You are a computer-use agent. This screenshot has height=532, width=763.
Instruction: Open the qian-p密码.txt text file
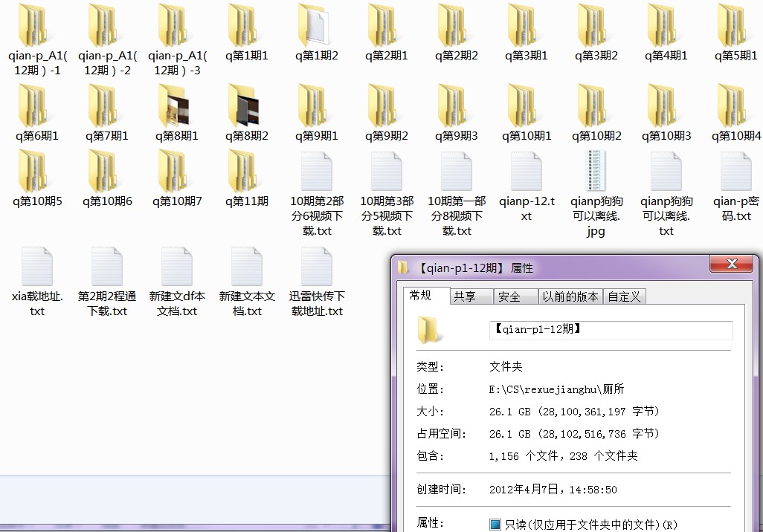coord(736,172)
